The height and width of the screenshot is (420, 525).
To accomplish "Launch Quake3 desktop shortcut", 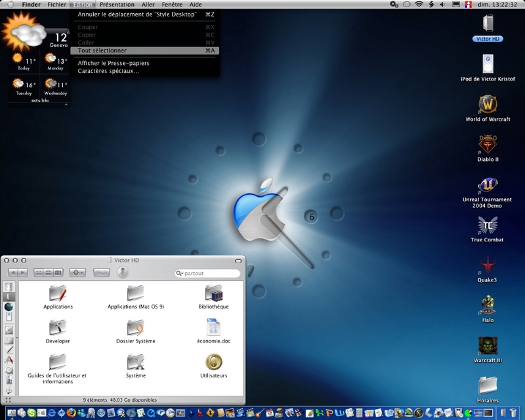I will click(x=488, y=269).
